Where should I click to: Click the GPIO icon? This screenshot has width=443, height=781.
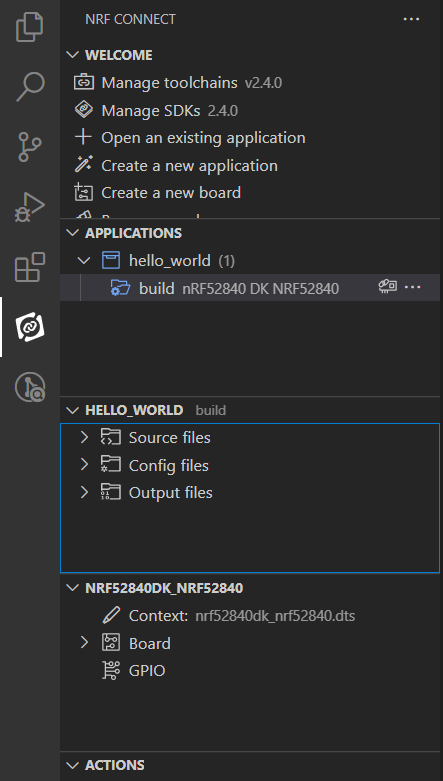click(111, 670)
